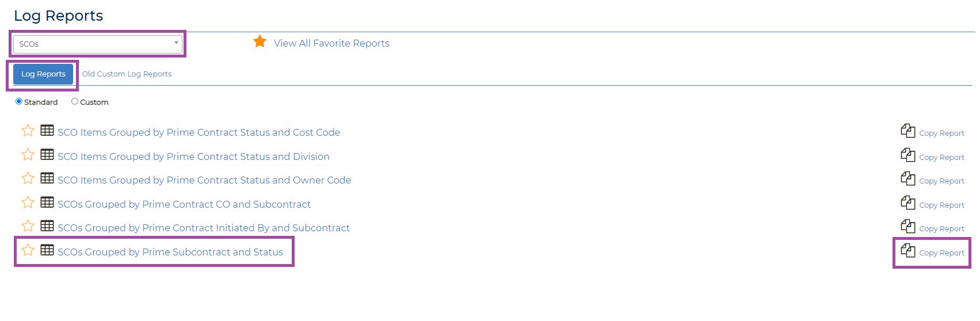Select the Standard radio button
980x321 pixels.
(x=19, y=101)
